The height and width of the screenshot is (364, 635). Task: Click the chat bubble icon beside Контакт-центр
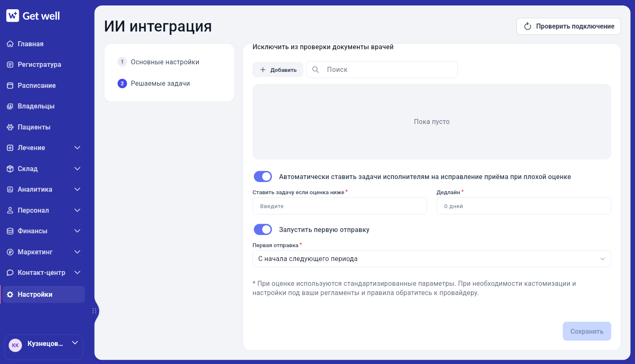(x=10, y=273)
